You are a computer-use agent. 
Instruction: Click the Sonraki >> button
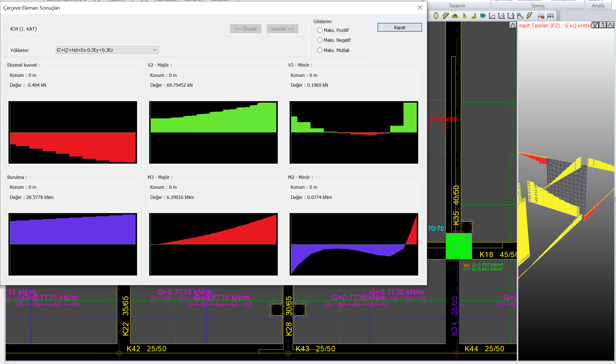click(282, 29)
